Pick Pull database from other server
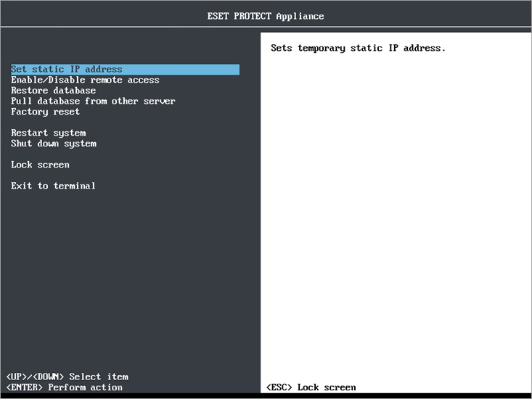The width and height of the screenshot is (532, 399). 93,101
